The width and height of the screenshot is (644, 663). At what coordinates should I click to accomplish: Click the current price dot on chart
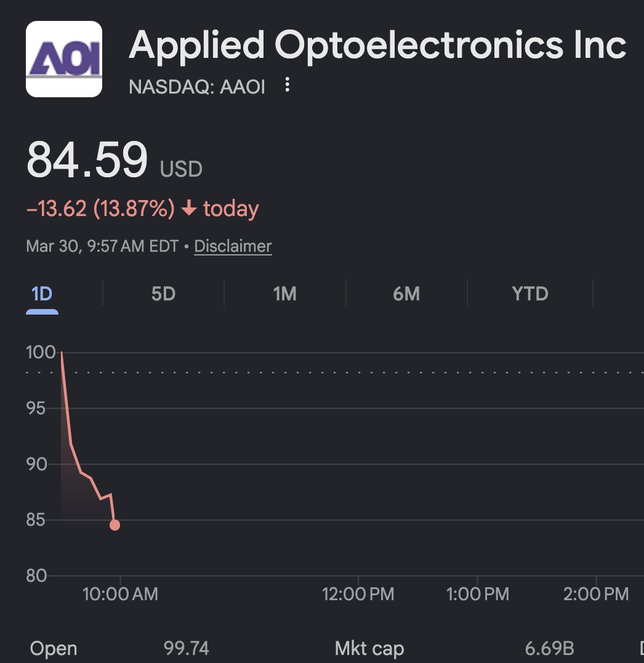pos(115,525)
